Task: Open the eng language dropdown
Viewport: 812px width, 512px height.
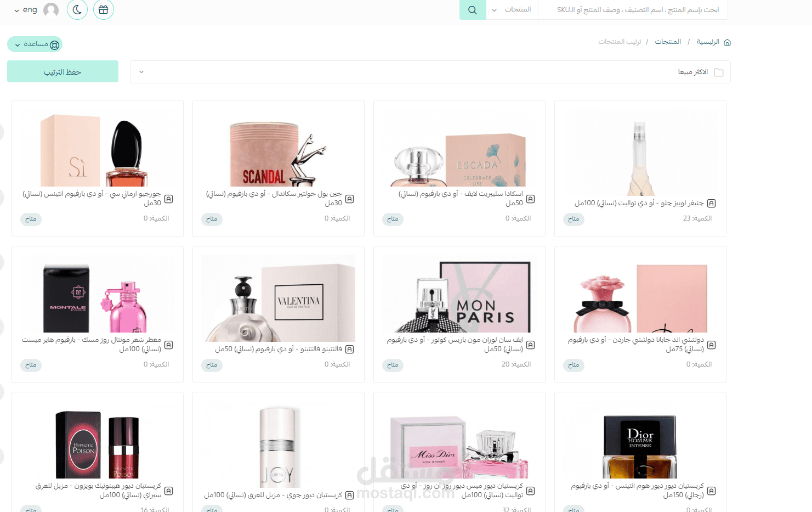Action: [x=26, y=10]
